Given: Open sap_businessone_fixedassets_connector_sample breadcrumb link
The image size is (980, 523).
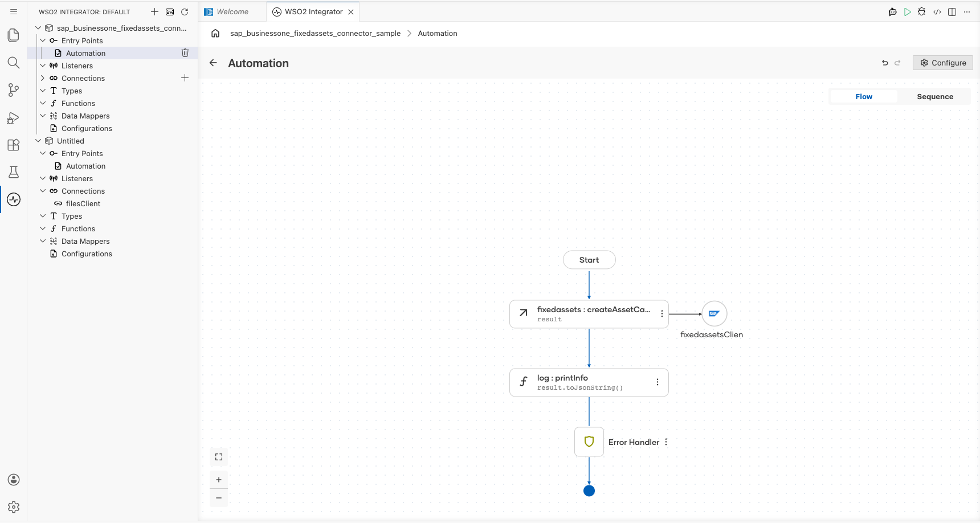Looking at the screenshot, I should click(315, 33).
